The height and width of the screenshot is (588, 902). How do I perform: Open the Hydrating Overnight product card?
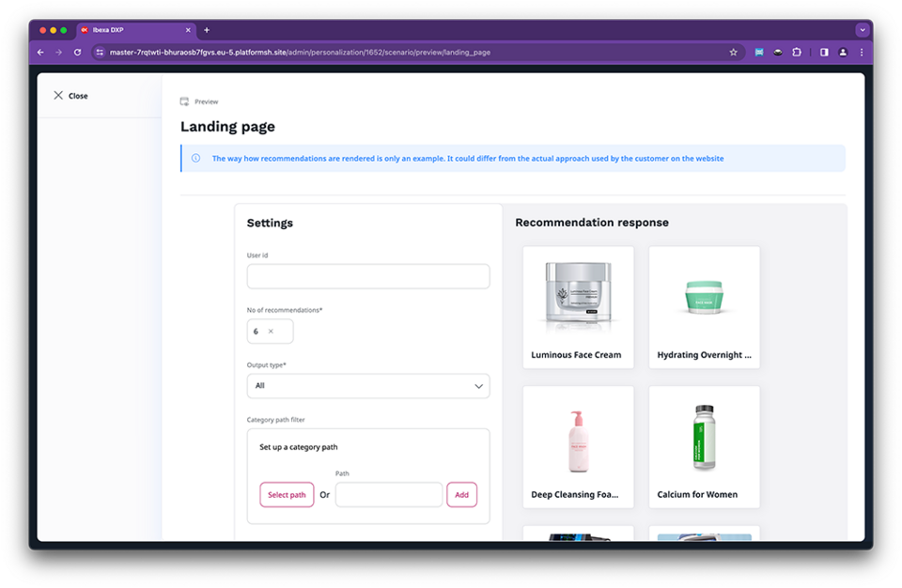pos(704,307)
